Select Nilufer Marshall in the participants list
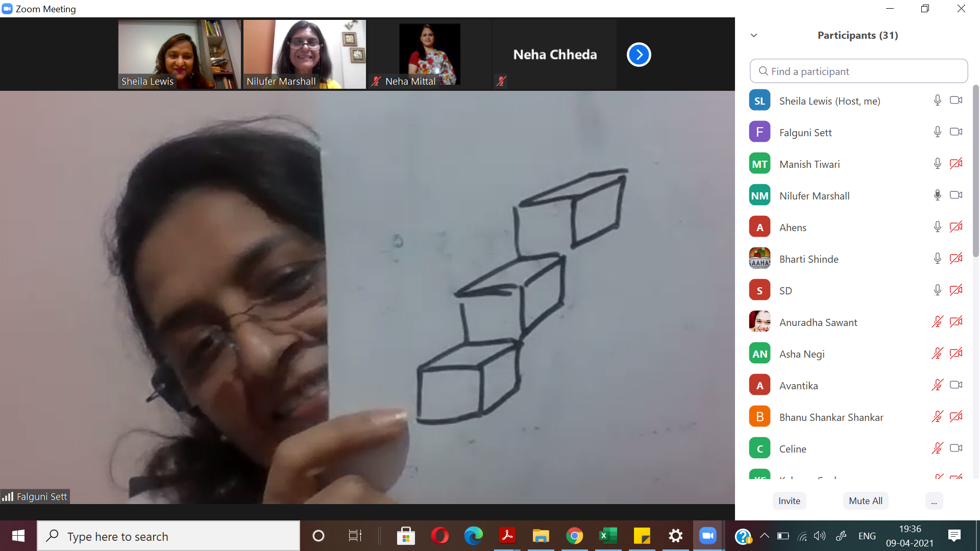 click(x=814, y=196)
